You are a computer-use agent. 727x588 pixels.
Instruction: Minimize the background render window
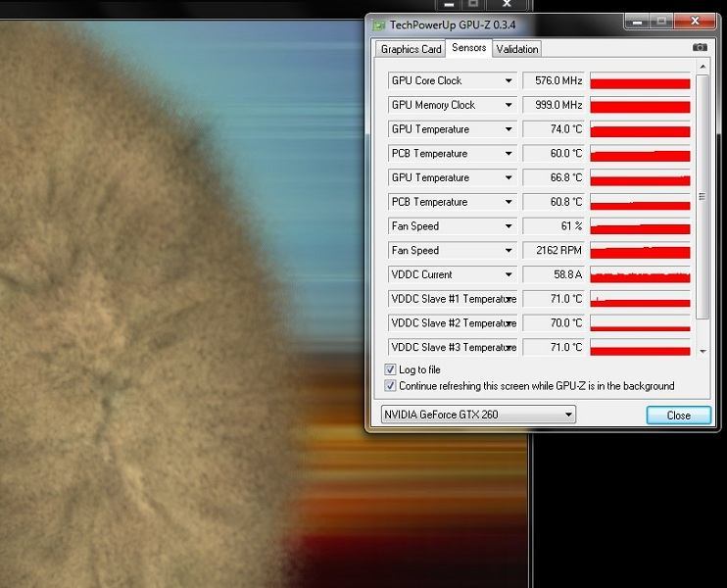(449, 4)
